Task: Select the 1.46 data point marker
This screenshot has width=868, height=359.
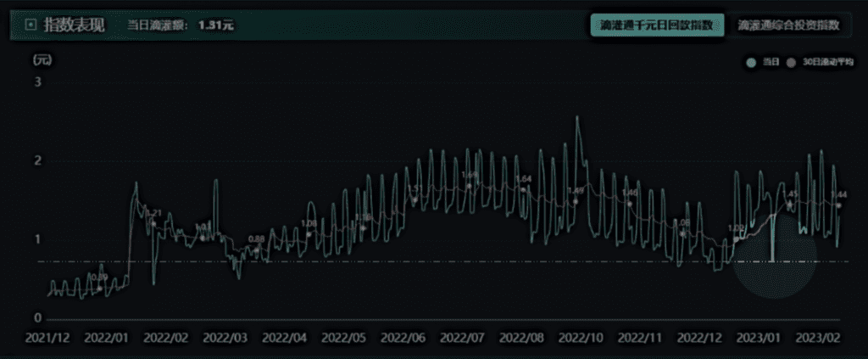Action: [x=629, y=204]
